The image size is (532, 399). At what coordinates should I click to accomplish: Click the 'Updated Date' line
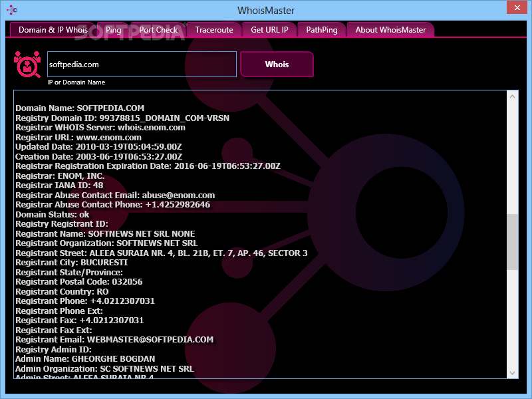[x=98, y=147]
